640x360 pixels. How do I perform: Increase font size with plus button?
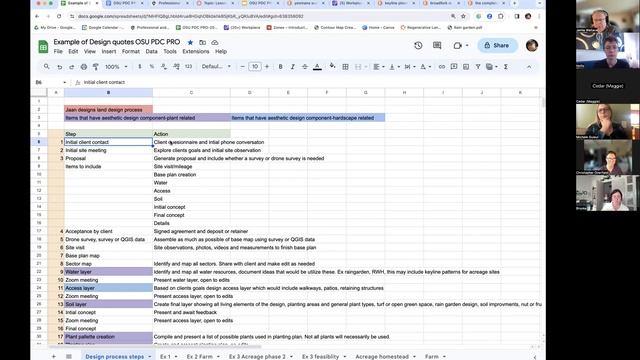tap(267, 67)
